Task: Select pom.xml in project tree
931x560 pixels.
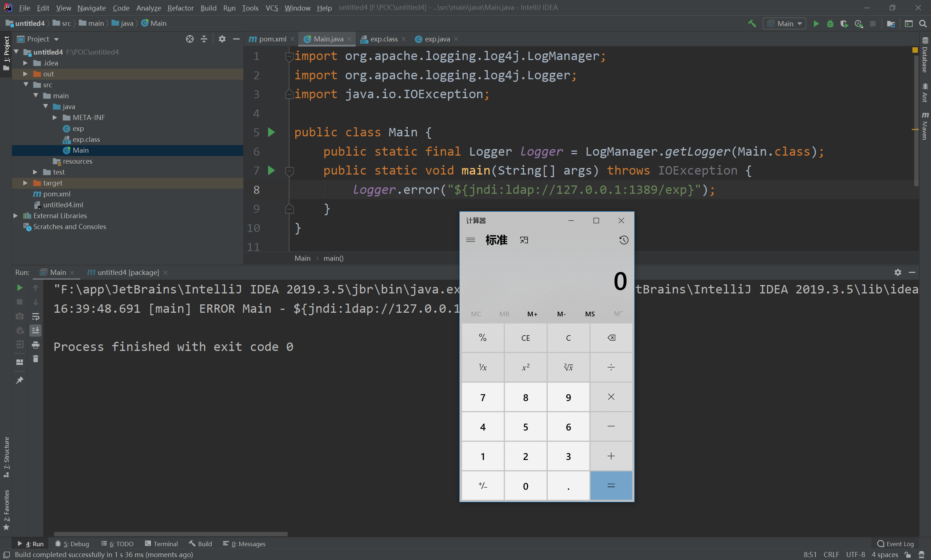Action: [x=57, y=193]
